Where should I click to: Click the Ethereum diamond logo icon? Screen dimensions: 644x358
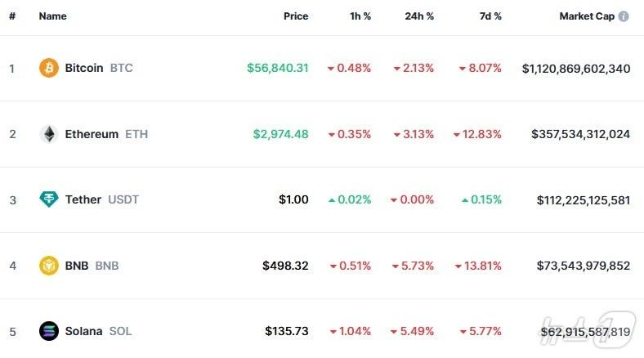[49, 134]
